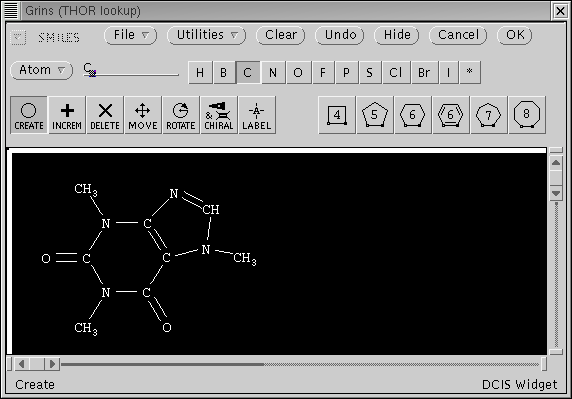The height and width of the screenshot is (399, 572).
Task: Click the Undo button
Action: coord(340,35)
